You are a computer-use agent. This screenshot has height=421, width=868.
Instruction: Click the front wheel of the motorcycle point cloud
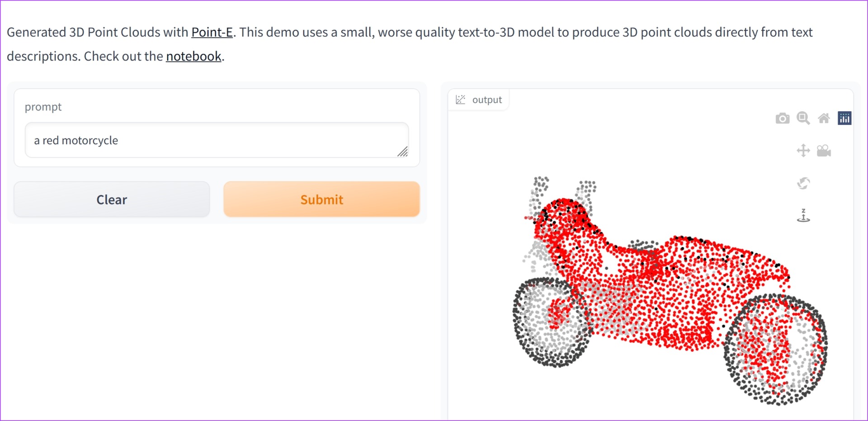tap(551, 322)
